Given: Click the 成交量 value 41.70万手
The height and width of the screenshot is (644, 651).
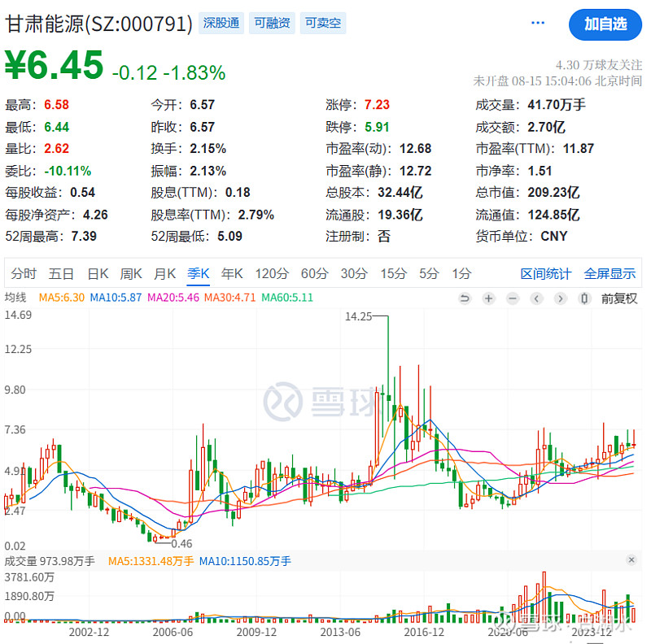Looking at the screenshot, I should pos(557,105).
